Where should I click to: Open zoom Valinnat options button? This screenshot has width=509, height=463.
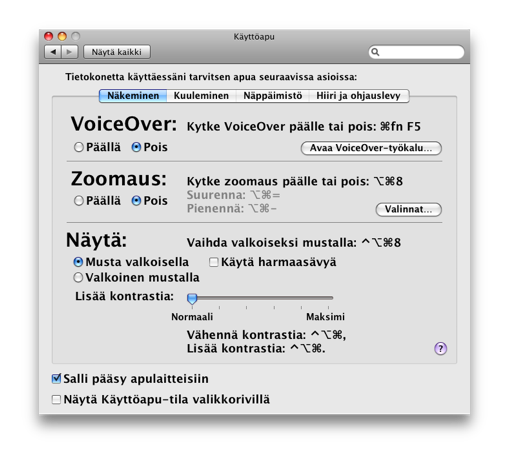pyautogui.click(x=409, y=209)
